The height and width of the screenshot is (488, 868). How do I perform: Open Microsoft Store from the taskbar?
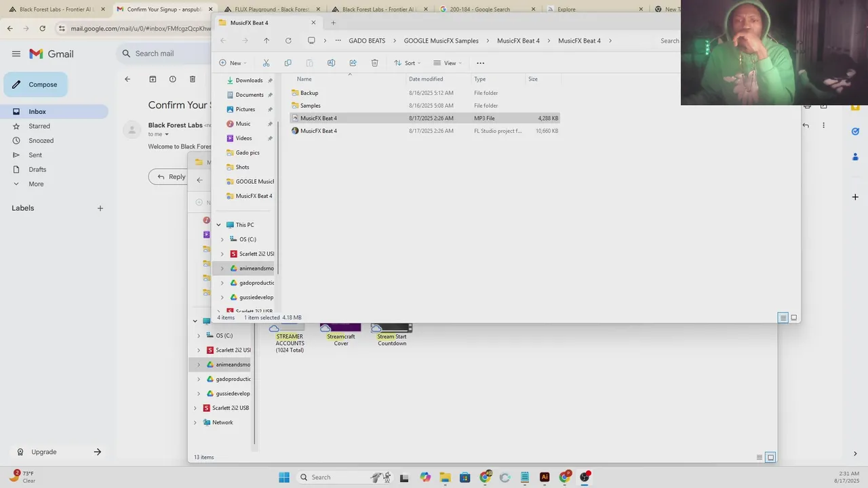pyautogui.click(x=465, y=477)
